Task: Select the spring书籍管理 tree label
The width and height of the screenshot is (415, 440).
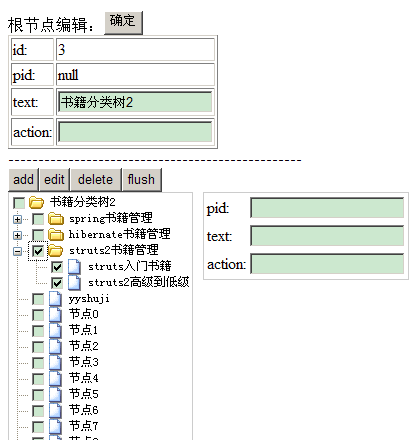Action: [111, 218]
